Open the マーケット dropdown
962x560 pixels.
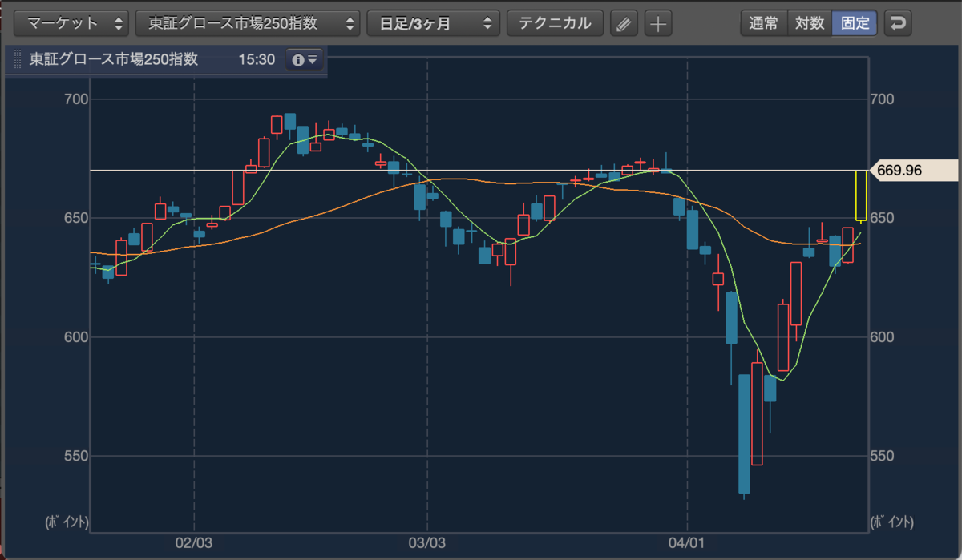point(72,23)
